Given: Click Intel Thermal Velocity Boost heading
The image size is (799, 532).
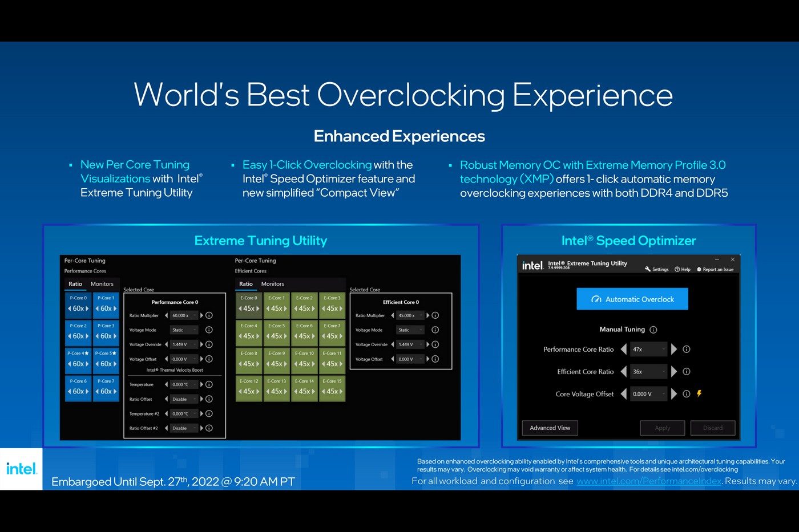Looking at the screenshot, I should pyautogui.click(x=175, y=370).
